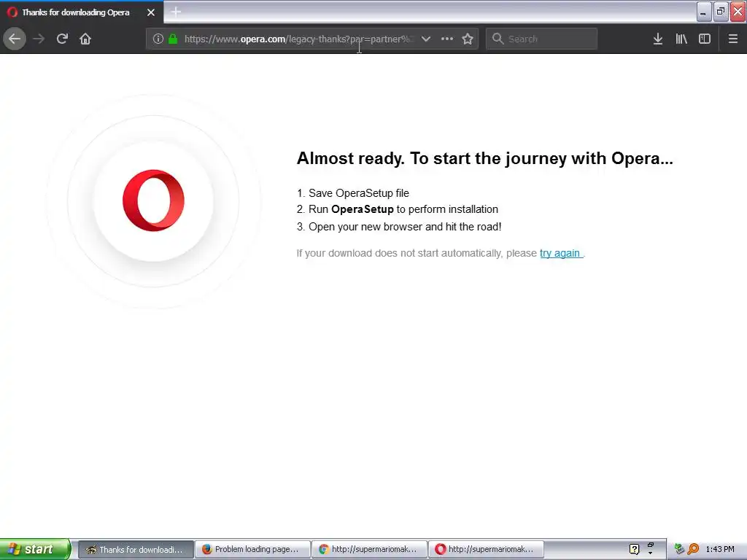
Task: Switch to Opera supermariomak taskbar window
Action: pos(486,550)
